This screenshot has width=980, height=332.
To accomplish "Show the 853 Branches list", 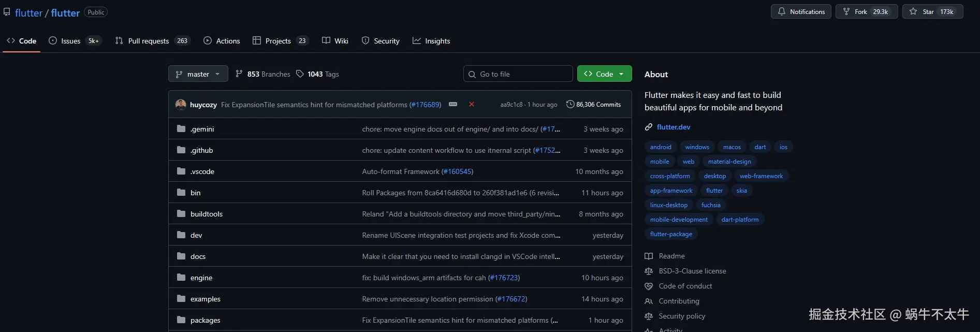I will (x=263, y=74).
